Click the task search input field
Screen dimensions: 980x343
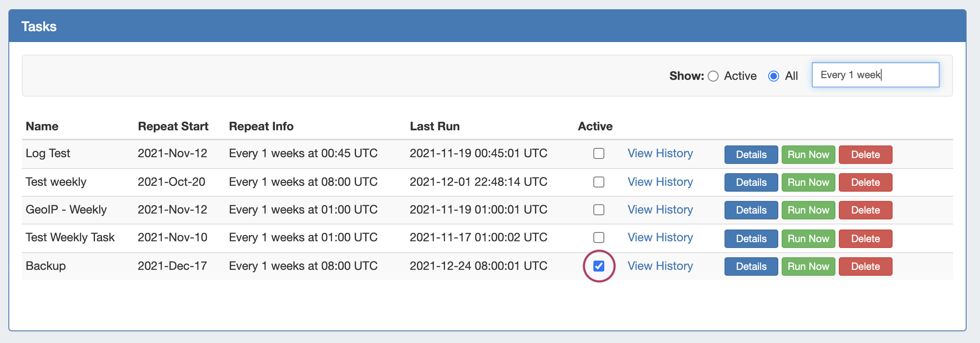(875, 75)
